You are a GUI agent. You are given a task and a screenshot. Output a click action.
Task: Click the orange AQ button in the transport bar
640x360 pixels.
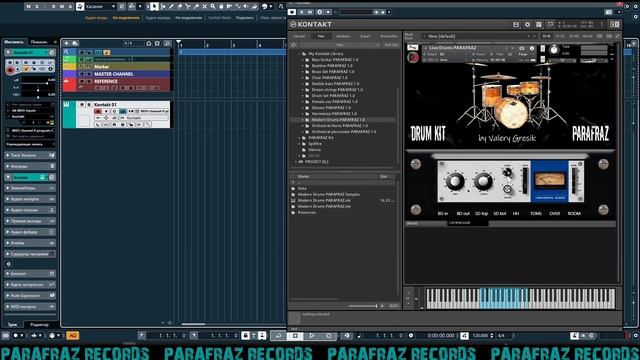click(x=73, y=336)
